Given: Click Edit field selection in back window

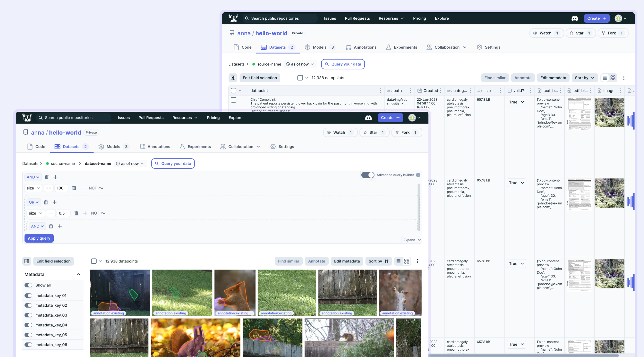Looking at the screenshot, I should tap(260, 78).
